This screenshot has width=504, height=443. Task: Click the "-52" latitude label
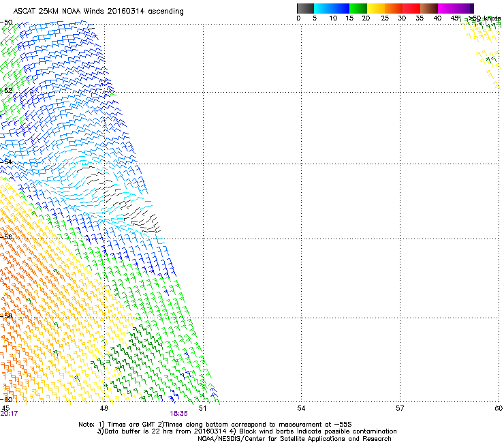[x=6, y=91]
